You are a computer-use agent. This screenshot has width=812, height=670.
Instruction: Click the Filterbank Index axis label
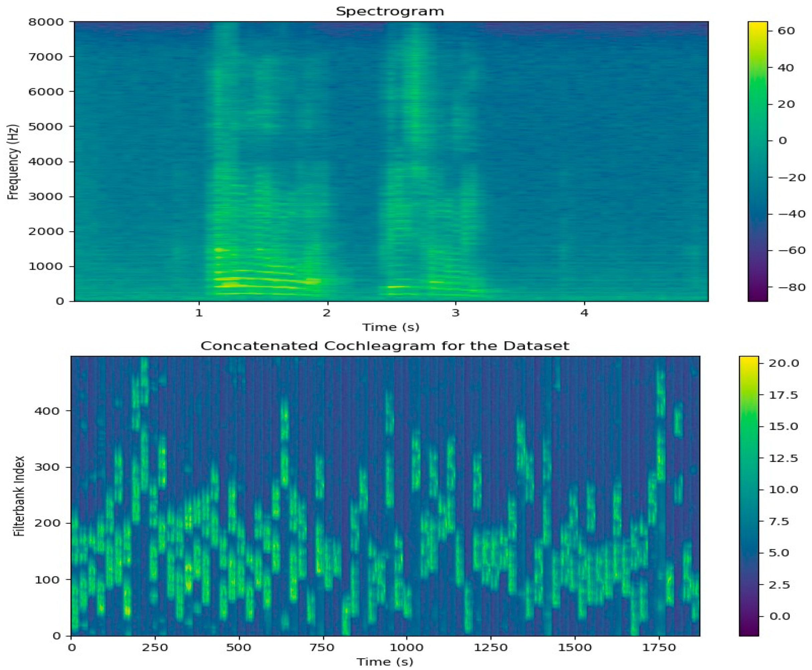tap(18, 496)
